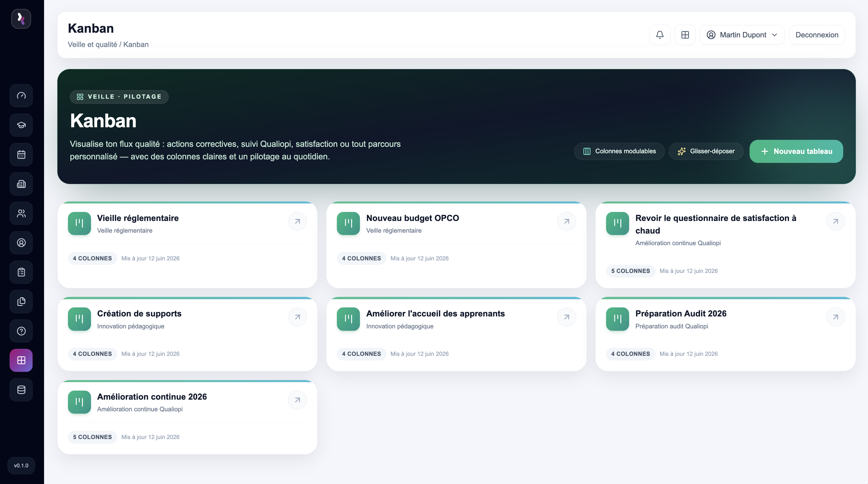Image resolution: width=868 pixels, height=484 pixels.
Task: Open the notifications bell
Action: pos(659,35)
